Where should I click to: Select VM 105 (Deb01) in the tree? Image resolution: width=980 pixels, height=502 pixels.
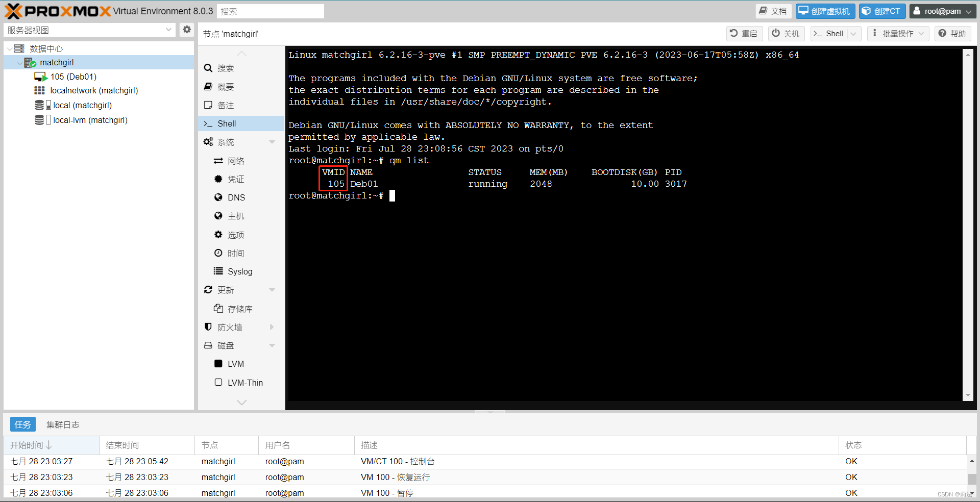click(72, 77)
